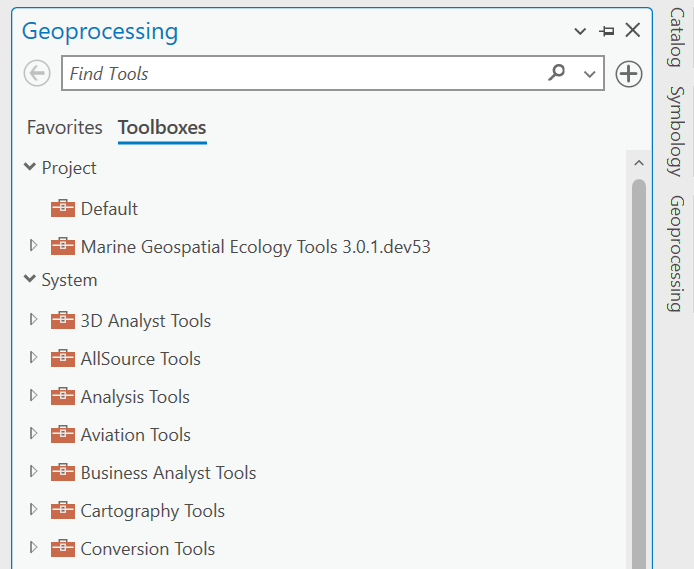The width and height of the screenshot is (694, 569).
Task: Expand the 3D Analyst Tools toolbox
Action: [x=33, y=319]
